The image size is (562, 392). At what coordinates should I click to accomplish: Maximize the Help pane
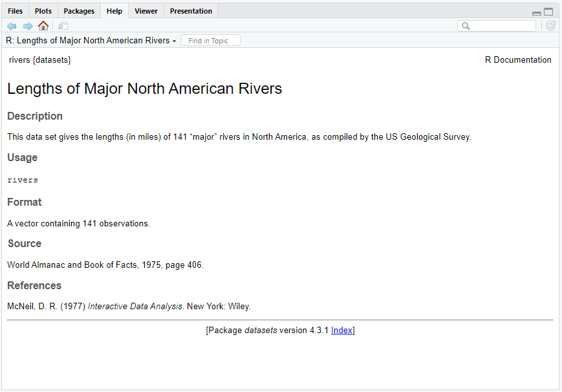(x=548, y=12)
